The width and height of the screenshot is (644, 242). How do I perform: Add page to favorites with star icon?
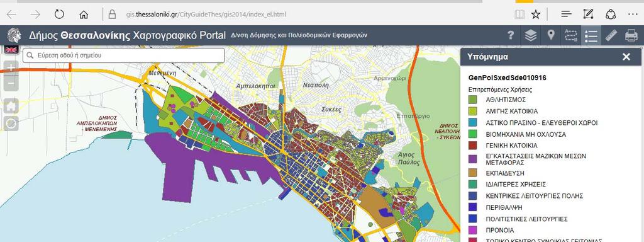tap(536, 14)
